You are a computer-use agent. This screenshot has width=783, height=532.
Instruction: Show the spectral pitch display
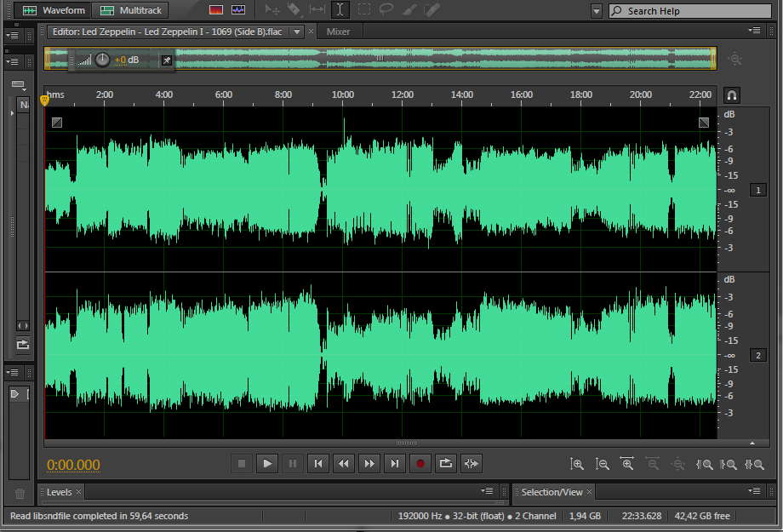pos(238,10)
